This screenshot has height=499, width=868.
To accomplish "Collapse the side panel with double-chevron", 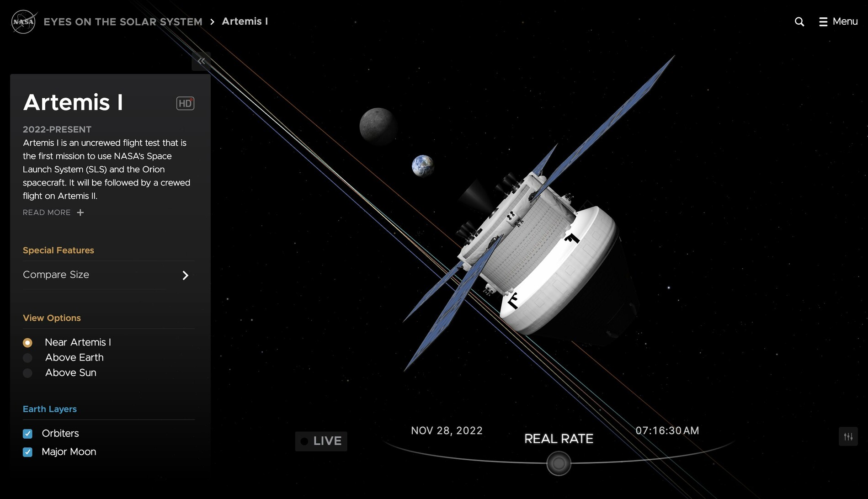I will point(201,61).
